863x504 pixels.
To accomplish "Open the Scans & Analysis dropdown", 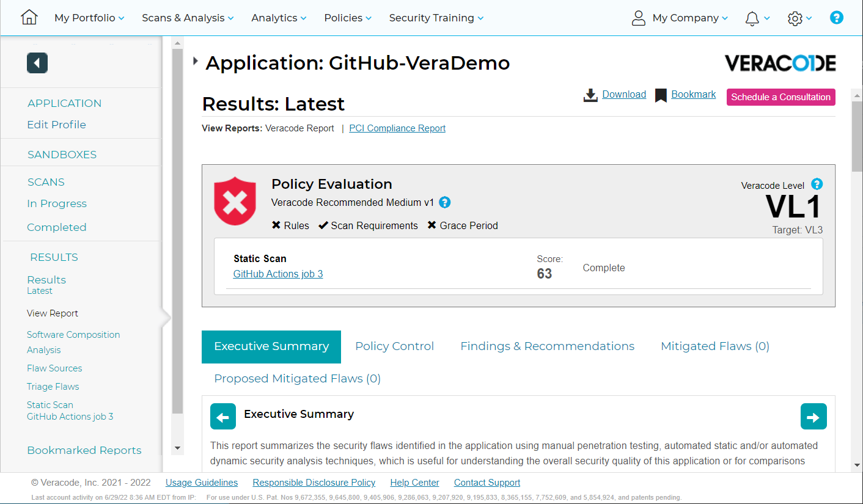I will 188,18.
